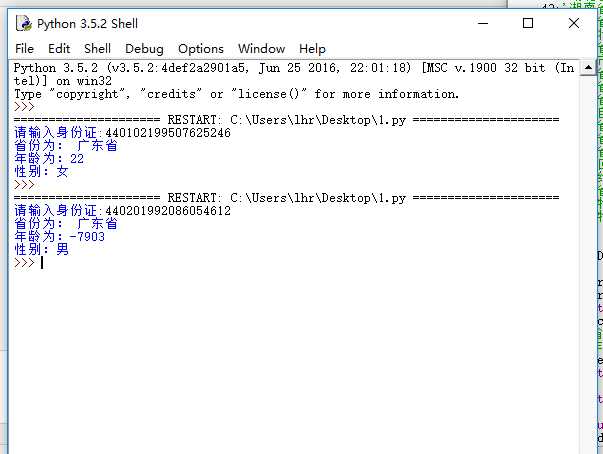Click the scrollbar up arrow
The image size is (603, 454).
coord(588,68)
